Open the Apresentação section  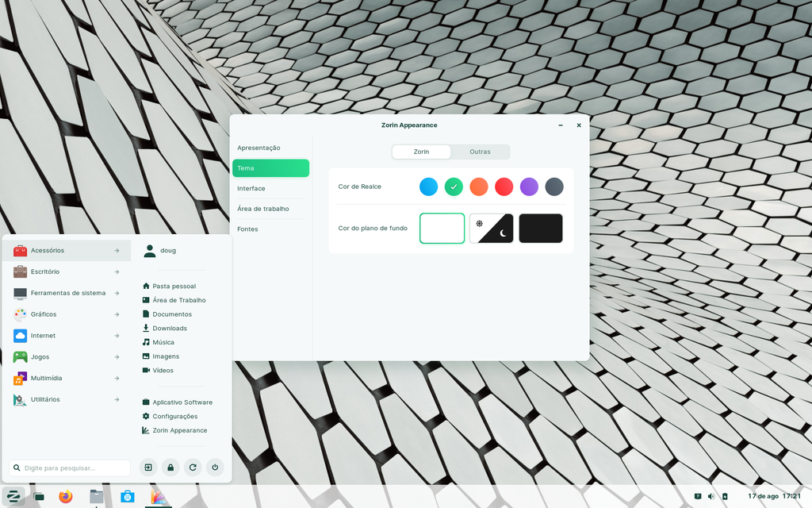[x=271, y=148]
